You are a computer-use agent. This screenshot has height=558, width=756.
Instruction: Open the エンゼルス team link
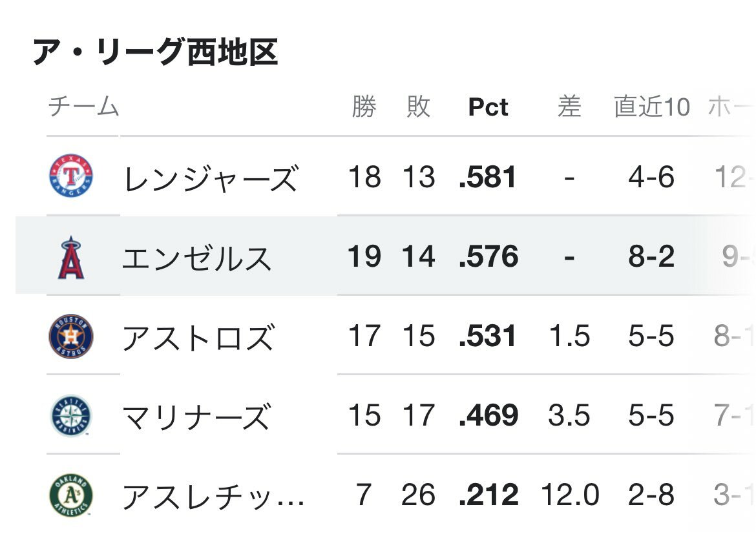click(x=196, y=257)
